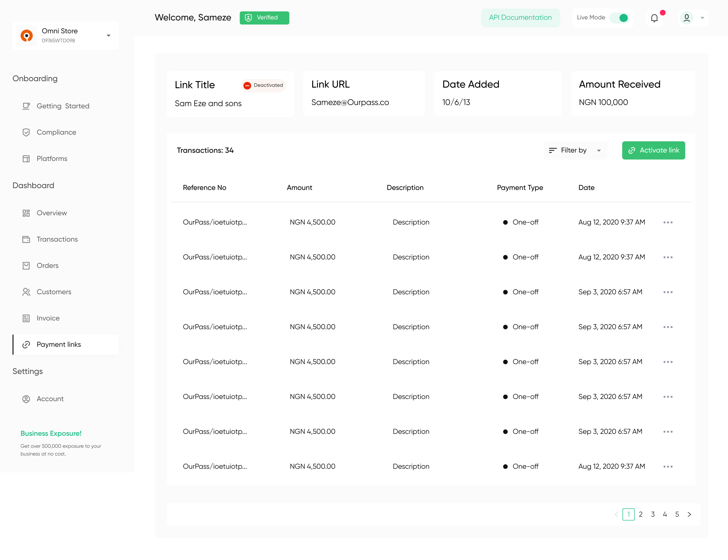
Task: Click the Overview grid icon
Action: point(26,213)
